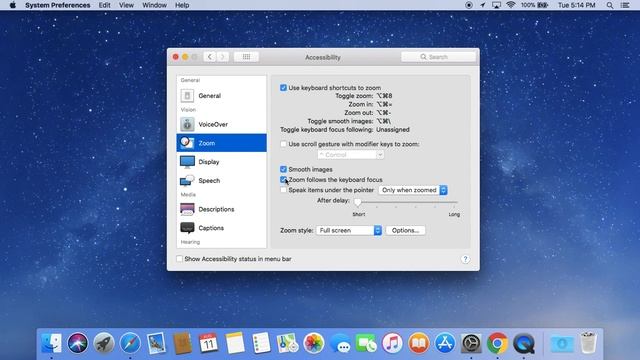Open Wi-Fi status in the menu bar
This screenshot has width=640, height=360.
click(510, 5)
